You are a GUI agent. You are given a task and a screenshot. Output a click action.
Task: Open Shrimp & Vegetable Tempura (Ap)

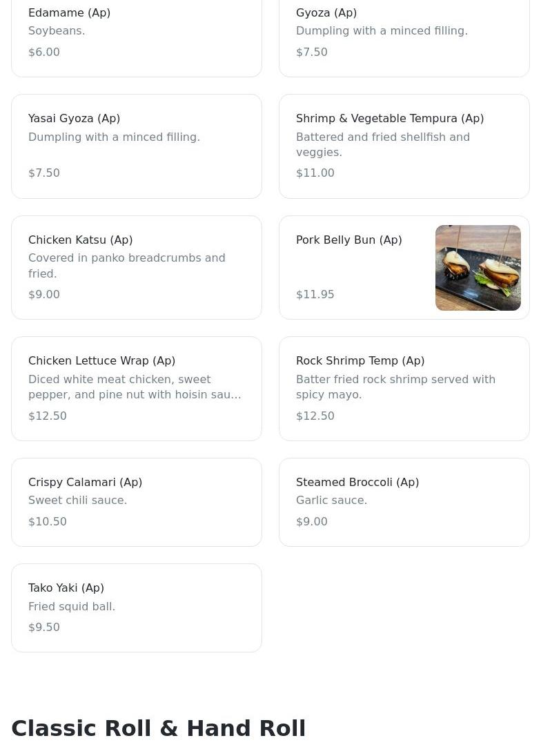(x=404, y=146)
